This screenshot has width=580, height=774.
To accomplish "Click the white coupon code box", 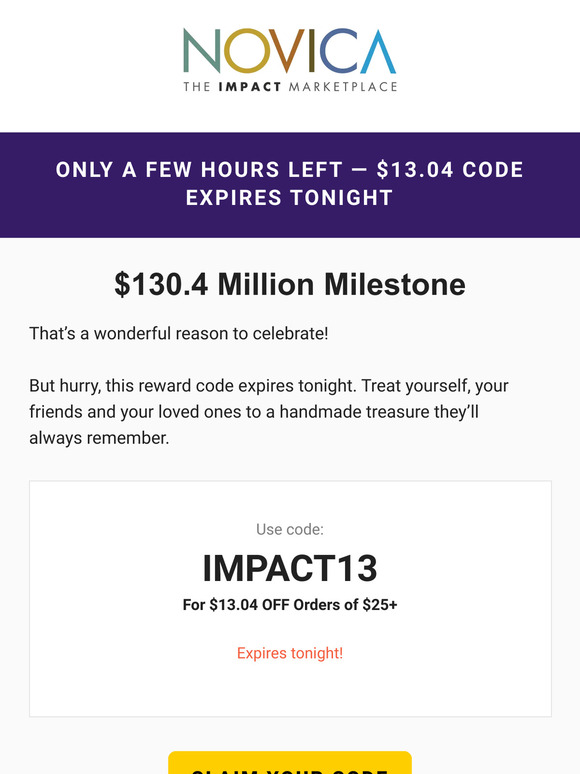I will click(x=290, y=599).
